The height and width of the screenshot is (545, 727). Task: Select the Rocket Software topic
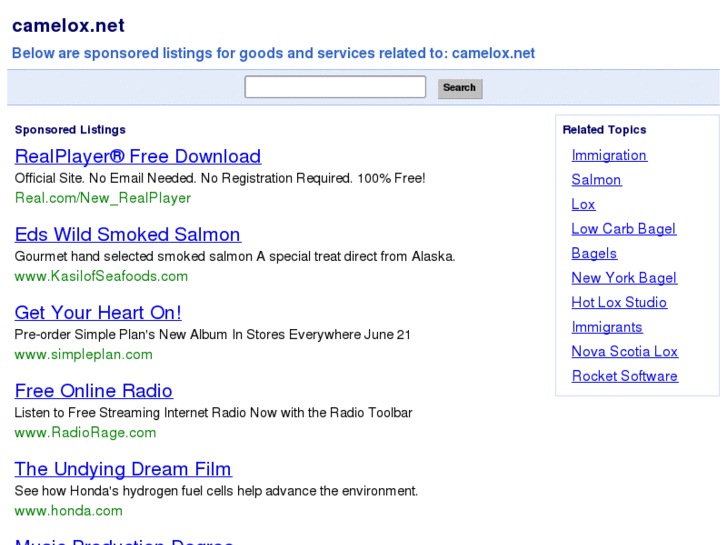pos(624,376)
